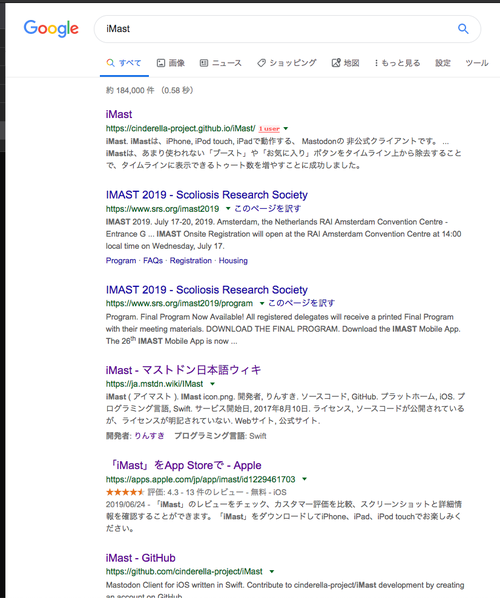
Task: Open the Housing sitelink
Action: click(x=233, y=260)
